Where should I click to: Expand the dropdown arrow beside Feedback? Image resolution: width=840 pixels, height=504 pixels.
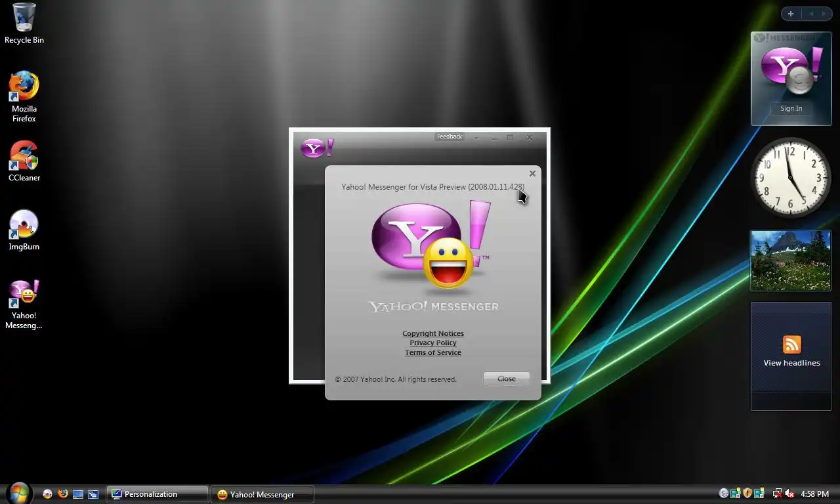(476, 138)
